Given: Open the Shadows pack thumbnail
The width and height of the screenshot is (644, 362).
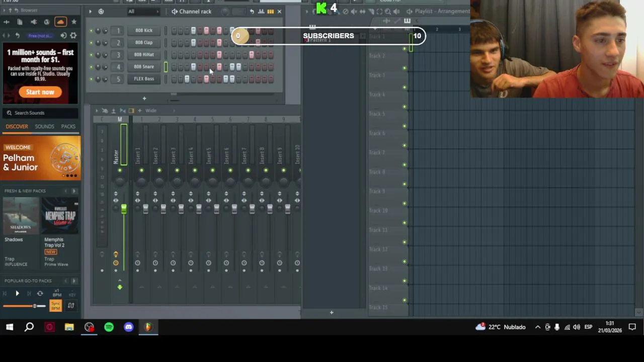Looking at the screenshot, I should point(21,216).
